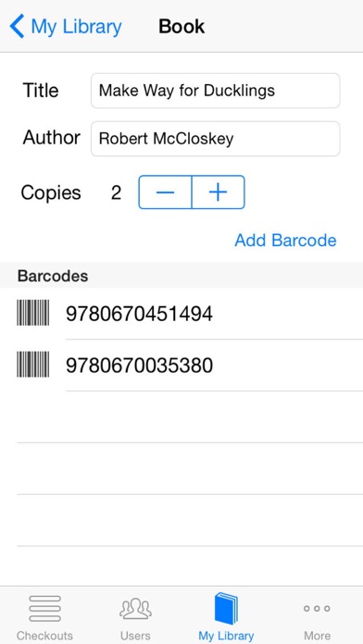363x644 pixels.
Task: Tap the back chevron arrow icon
Action: tap(17, 26)
